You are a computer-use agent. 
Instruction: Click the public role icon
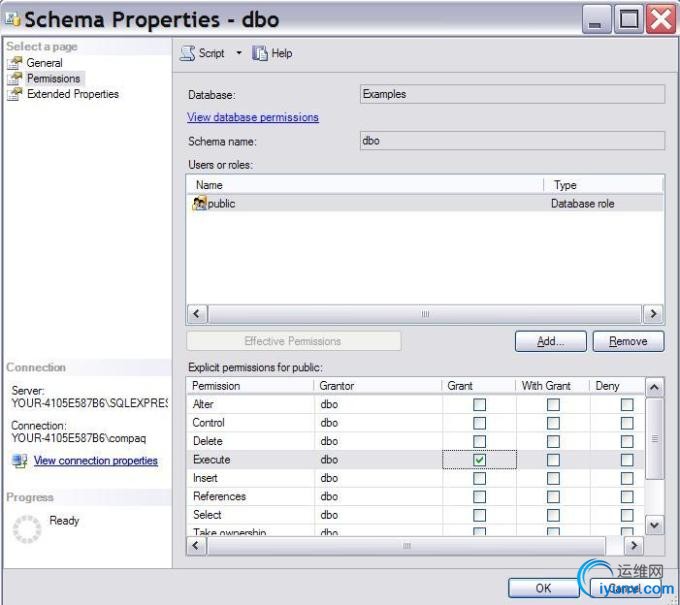point(199,203)
